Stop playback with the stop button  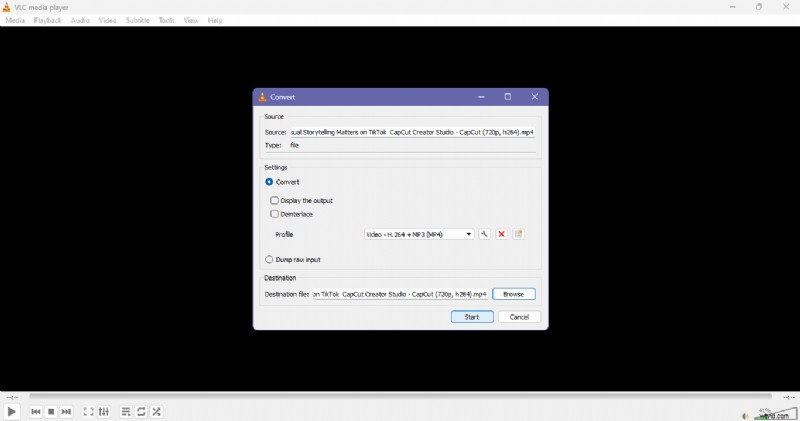(51, 411)
